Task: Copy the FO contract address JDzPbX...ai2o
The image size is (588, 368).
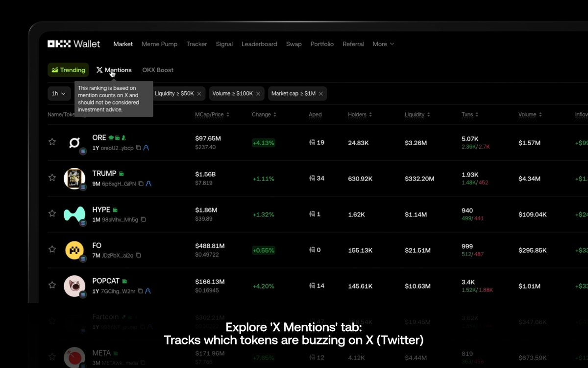Action: click(139, 255)
